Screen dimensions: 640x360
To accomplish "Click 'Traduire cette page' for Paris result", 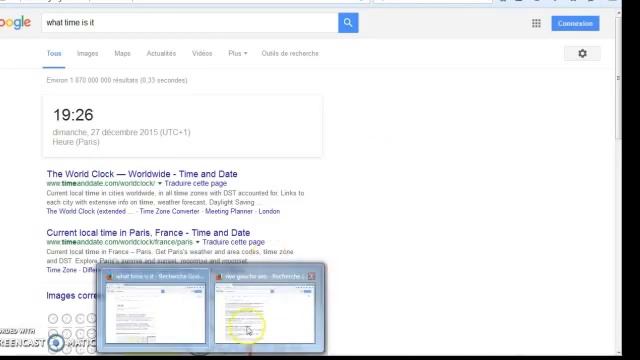I will [233, 242].
